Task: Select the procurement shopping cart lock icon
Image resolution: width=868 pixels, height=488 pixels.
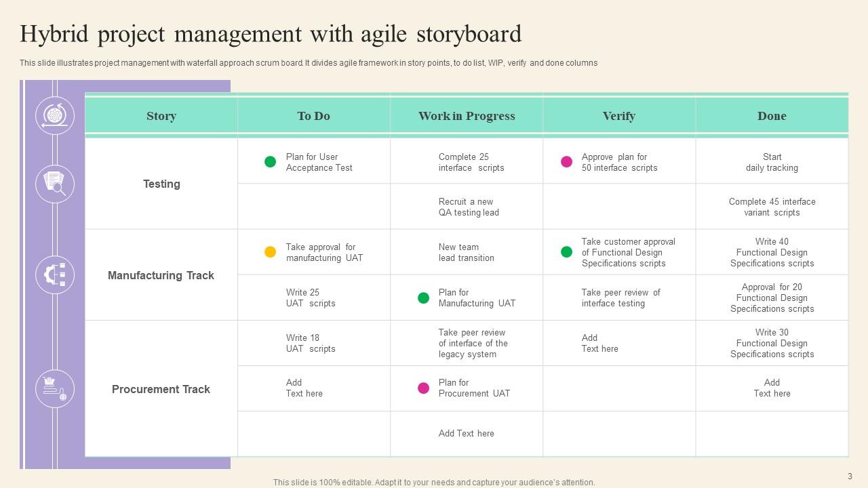Action: click(55, 388)
